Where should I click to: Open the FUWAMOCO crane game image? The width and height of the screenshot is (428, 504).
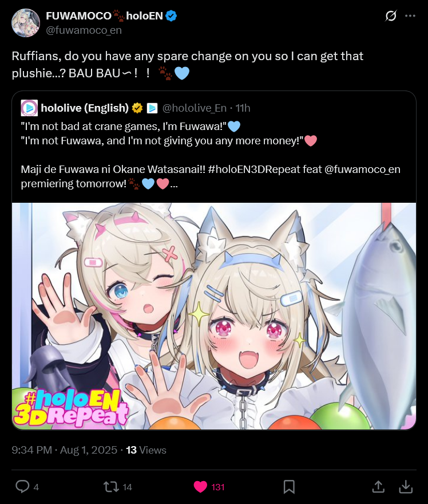tap(214, 316)
